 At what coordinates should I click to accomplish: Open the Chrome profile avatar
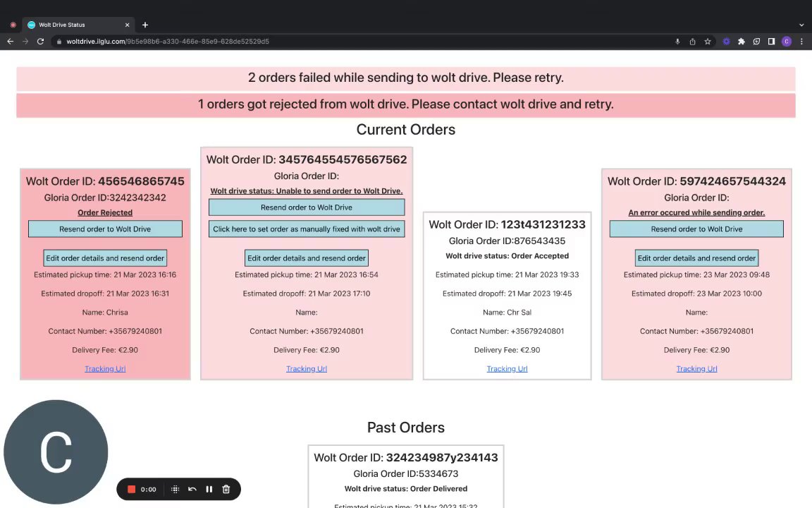(x=787, y=42)
